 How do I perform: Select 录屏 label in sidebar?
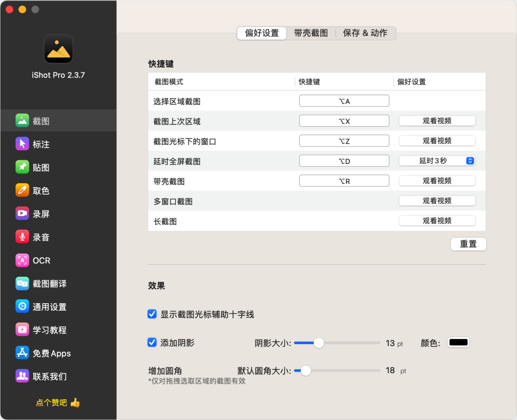(41, 214)
